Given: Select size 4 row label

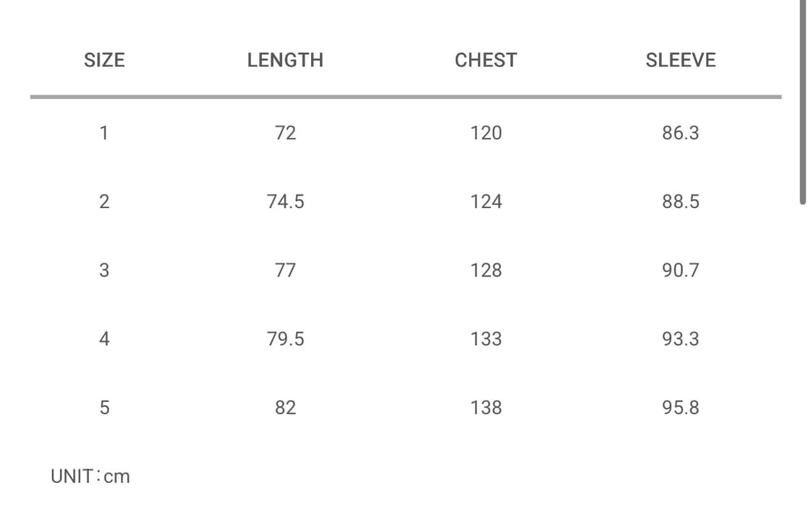Looking at the screenshot, I should 104,339.
